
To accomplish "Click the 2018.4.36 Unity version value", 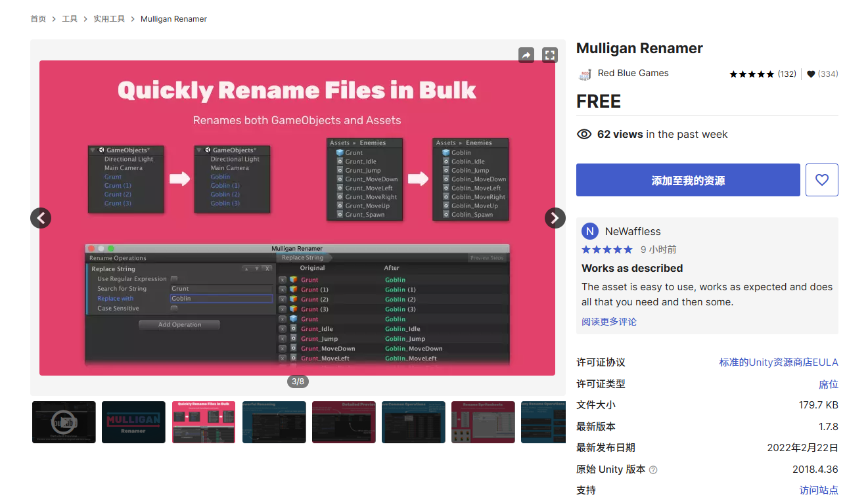I will (x=815, y=470).
